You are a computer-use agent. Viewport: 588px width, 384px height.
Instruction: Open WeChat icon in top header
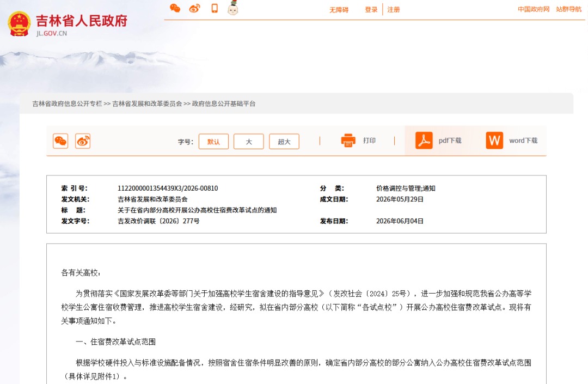(175, 8)
